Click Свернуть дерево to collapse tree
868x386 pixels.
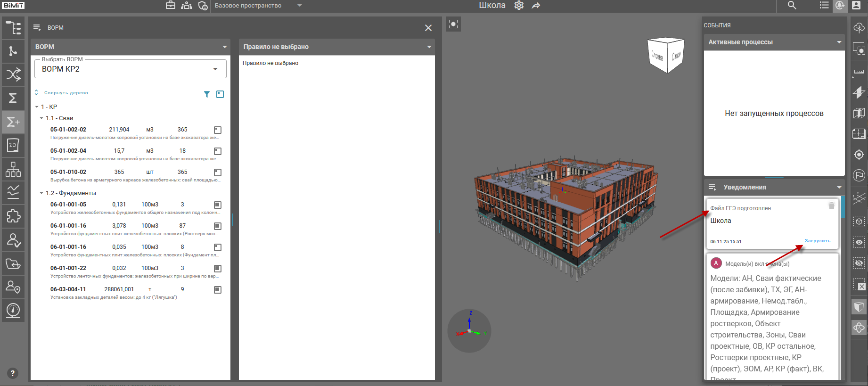click(x=66, y=93)
